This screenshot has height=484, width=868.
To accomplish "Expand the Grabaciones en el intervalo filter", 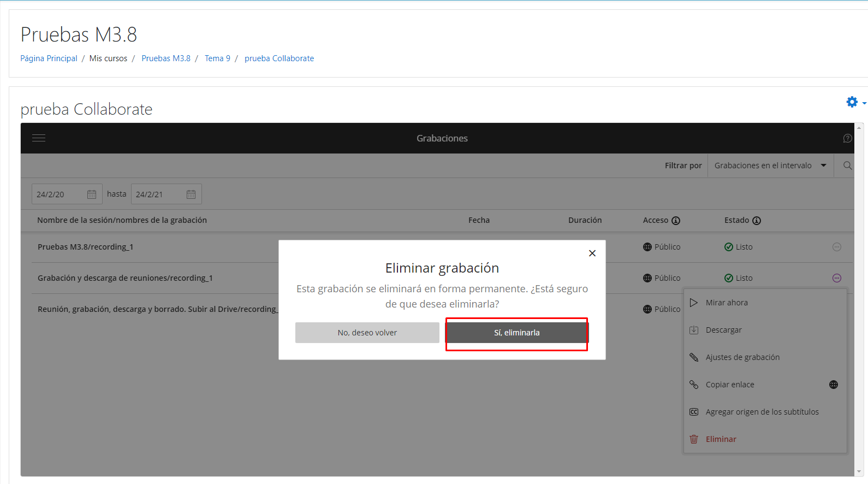I will click(x=770, y=166).
